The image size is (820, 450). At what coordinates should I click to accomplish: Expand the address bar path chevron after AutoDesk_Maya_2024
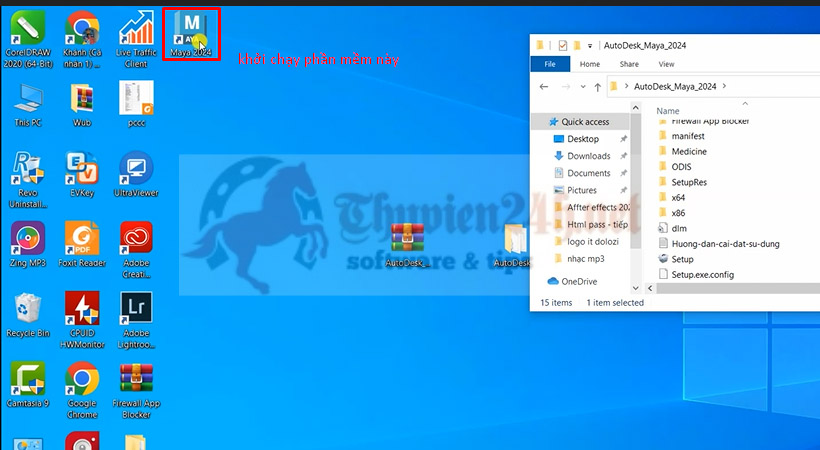tap(724, 87)
